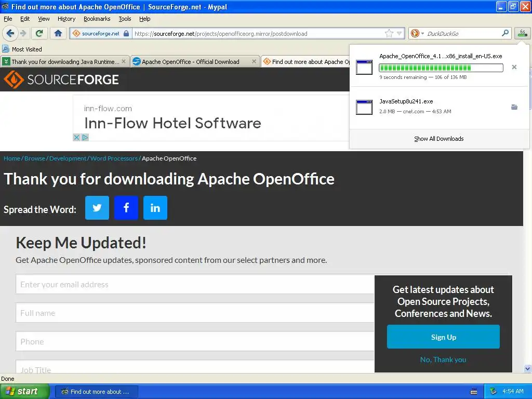Go back with the browser back arrow
The height and width of the screenshot is (399, 532).
click(10, 33)
